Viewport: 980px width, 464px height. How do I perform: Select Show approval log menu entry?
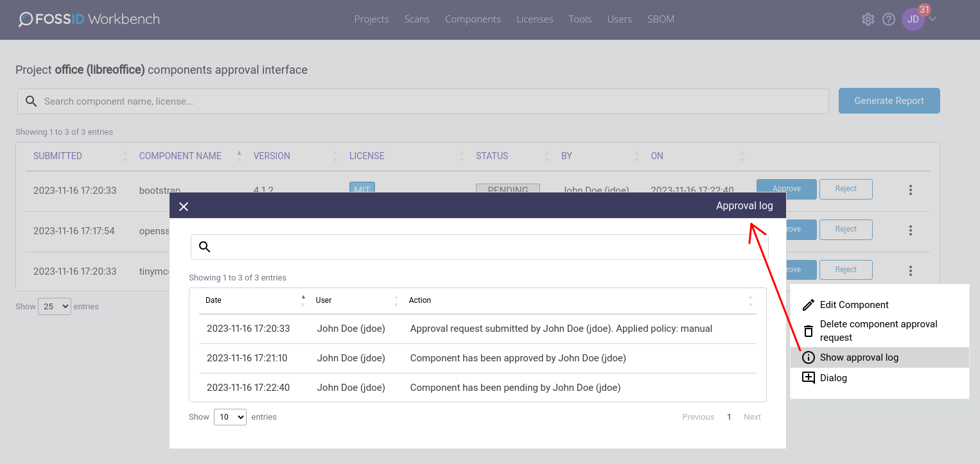coord(879,357)
